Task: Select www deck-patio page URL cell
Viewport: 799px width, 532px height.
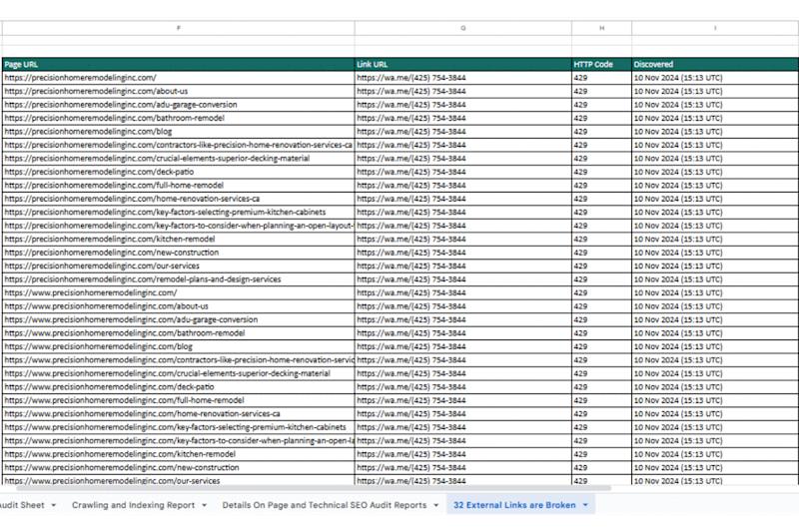Action: [x=179, y=387]
